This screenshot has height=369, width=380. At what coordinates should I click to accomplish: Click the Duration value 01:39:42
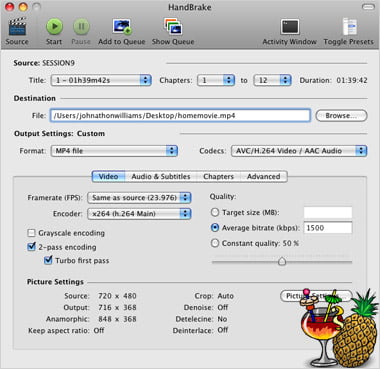(x=352, y=80)
